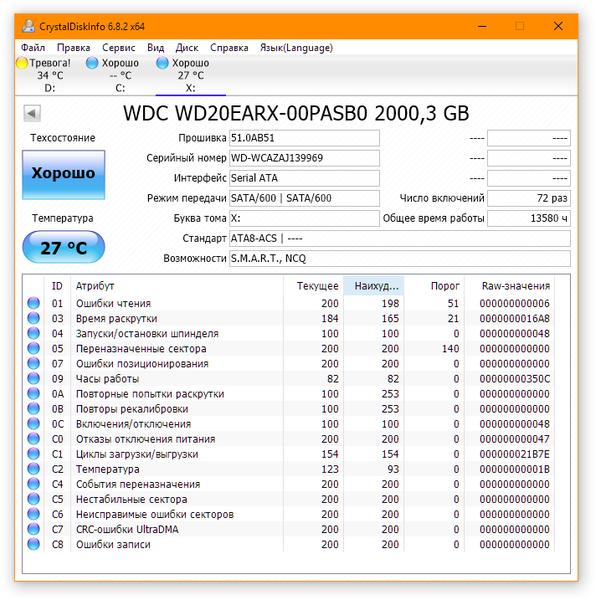Close the CrystalDiskInfo window
Screen dimensions: 596x600
pyautogui.click(x=558, y=26)
